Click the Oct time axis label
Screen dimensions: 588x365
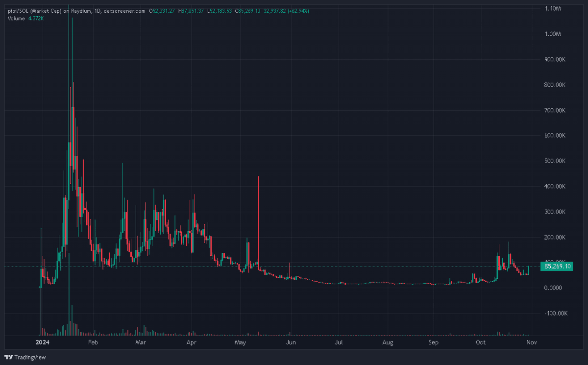click(x=481, y=342)
